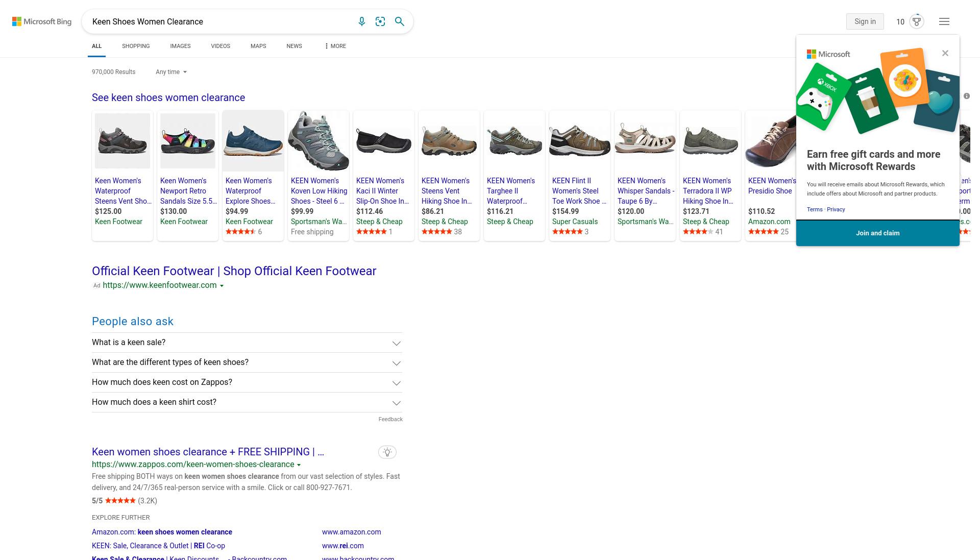
Task: Click the Feedback link
Action: 390,419
